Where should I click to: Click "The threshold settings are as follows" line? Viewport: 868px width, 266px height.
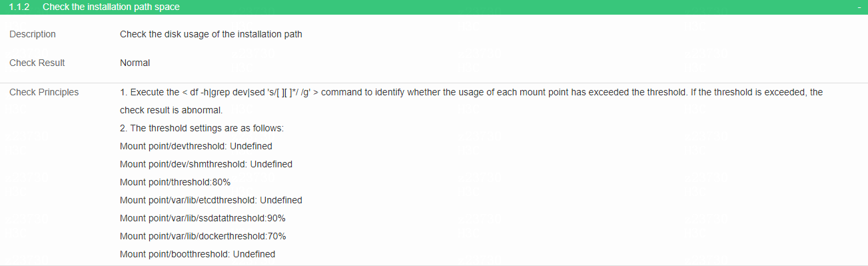[x=202, y=128]
